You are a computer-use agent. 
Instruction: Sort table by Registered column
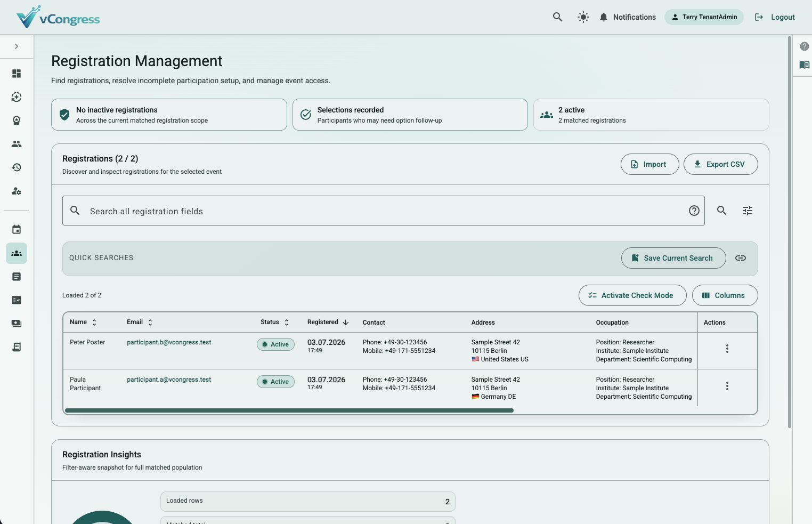[328, 322]
